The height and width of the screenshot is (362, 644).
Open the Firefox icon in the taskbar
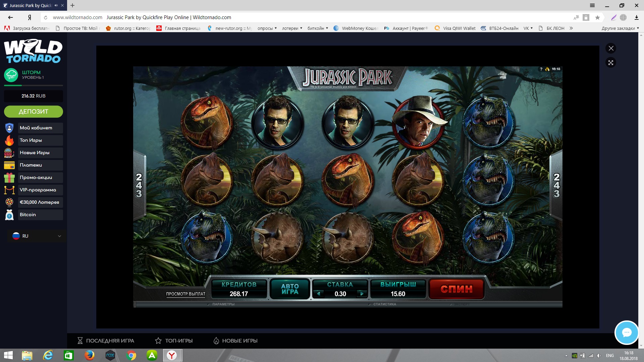[x=89, y=355]
